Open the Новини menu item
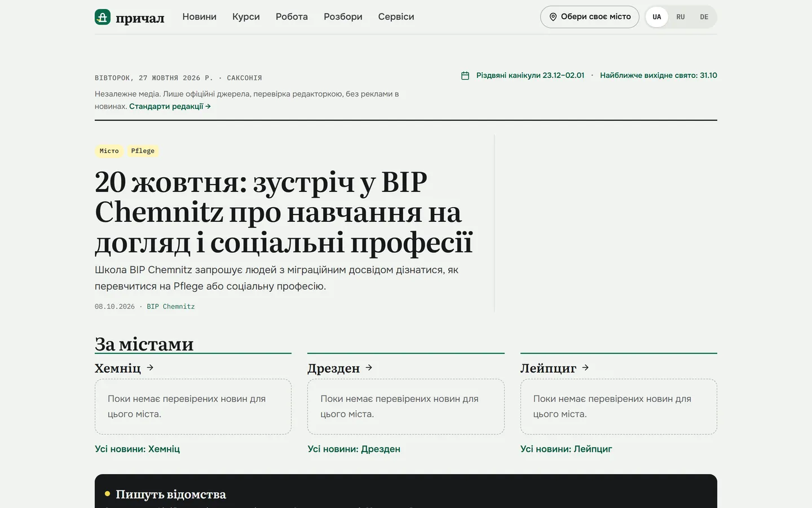 (x=199, y=17)
